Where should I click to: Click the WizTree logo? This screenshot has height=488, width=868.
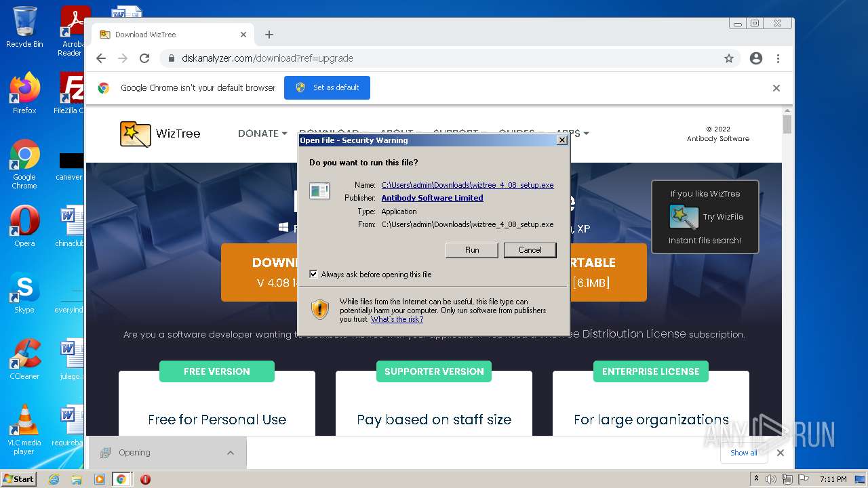pyautogui.click(x=160, y=134)
